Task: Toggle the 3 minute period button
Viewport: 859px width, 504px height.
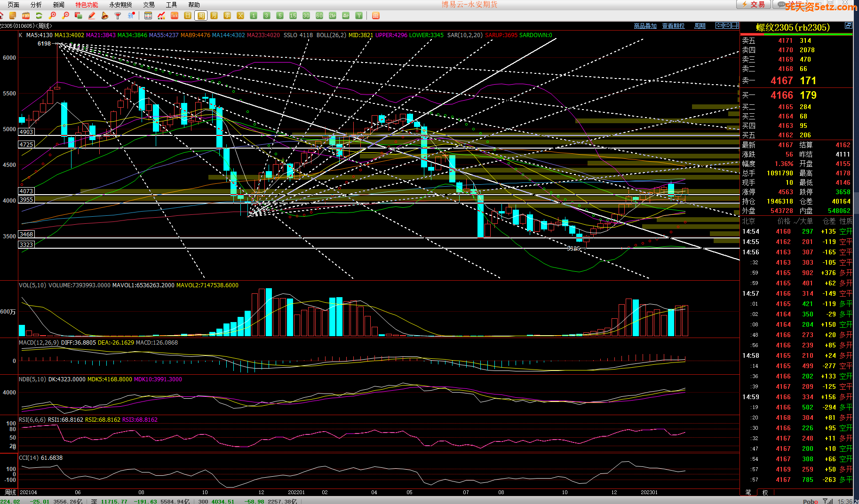Action: [267, 16]
